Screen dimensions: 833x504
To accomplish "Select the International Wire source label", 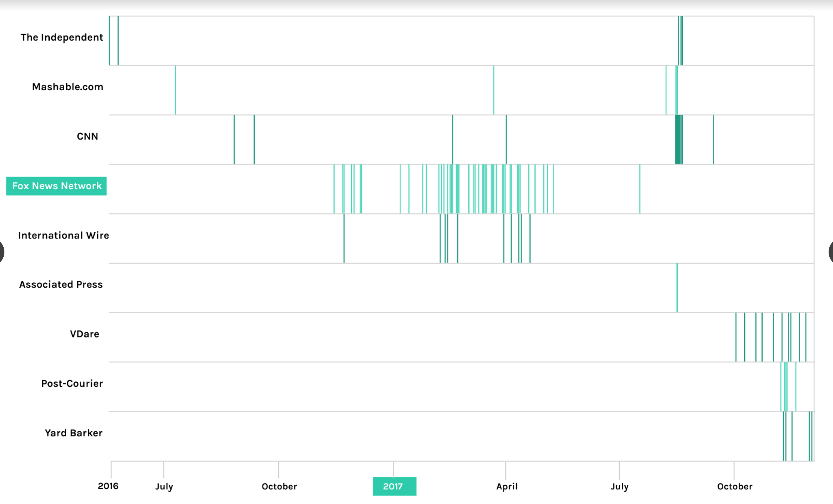I will point(64,235).
